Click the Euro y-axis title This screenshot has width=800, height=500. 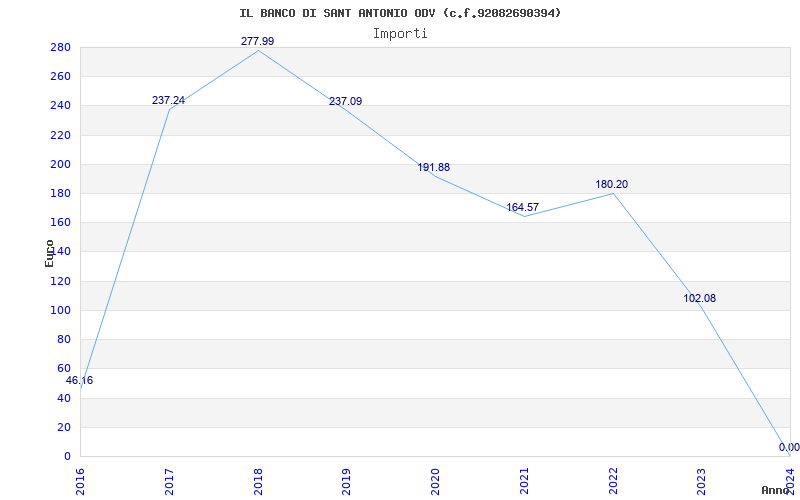49,254
